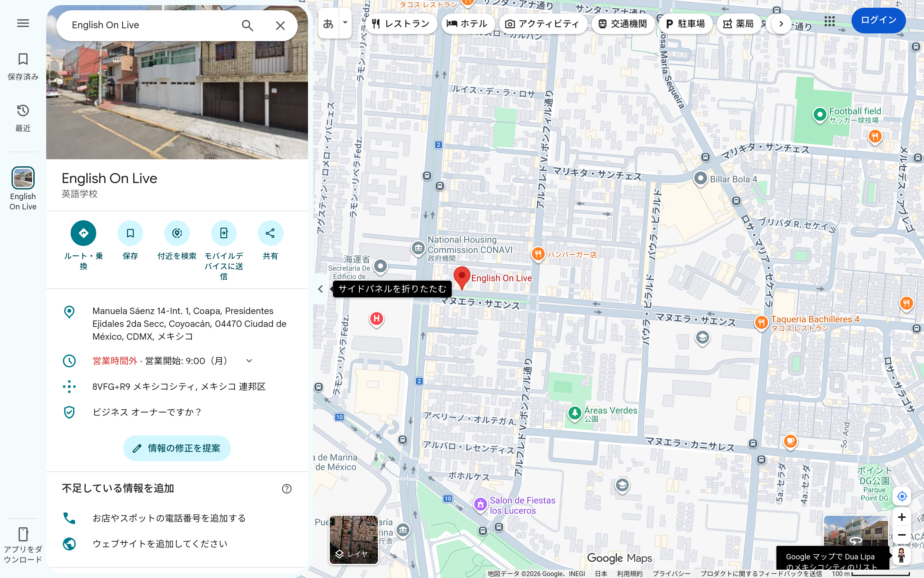Click add phone number (電話番号を追加する) link

[x=169, y=518]
